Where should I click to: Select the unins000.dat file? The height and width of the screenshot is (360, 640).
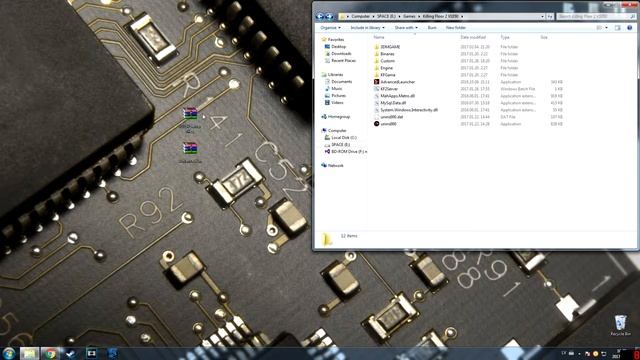pyautogui.click(x=389, y=117)
